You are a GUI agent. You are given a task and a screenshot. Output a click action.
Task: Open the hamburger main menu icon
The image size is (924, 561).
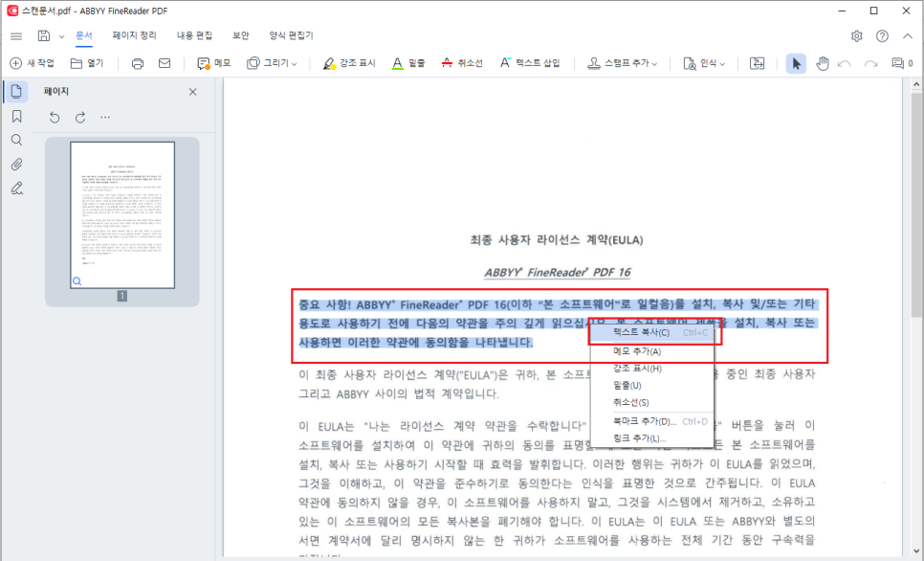pyautogui.click(x=16, y=36)
